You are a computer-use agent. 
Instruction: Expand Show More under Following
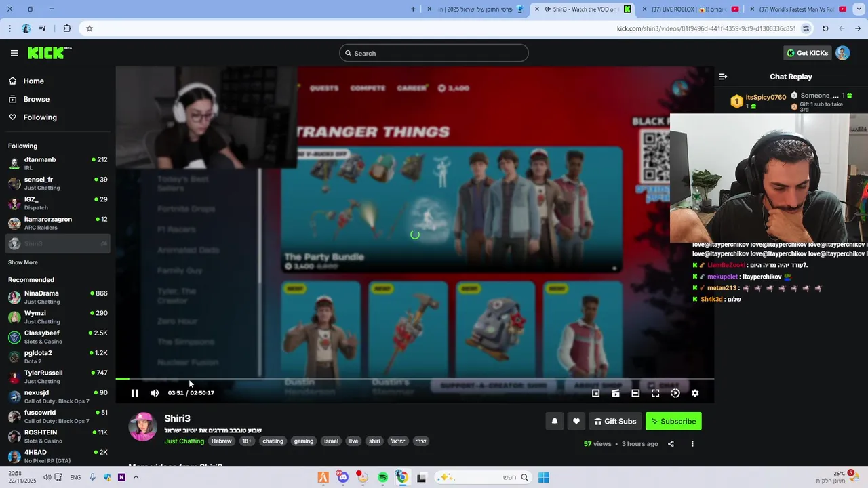pos(23,262)
